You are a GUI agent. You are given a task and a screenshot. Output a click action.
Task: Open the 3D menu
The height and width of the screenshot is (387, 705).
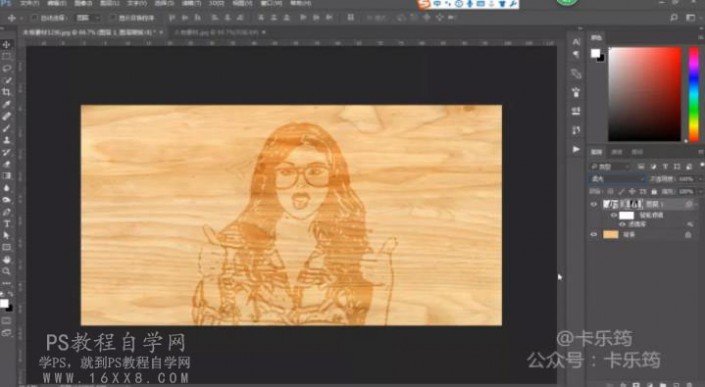pos(216,3)
